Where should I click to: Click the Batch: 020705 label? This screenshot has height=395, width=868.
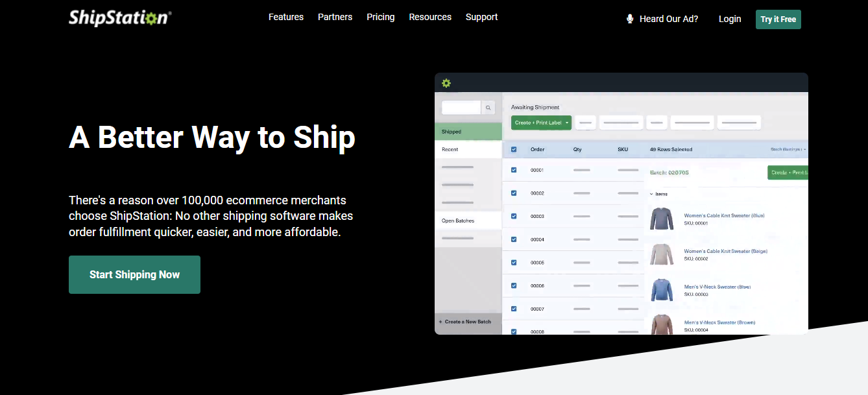669,173
